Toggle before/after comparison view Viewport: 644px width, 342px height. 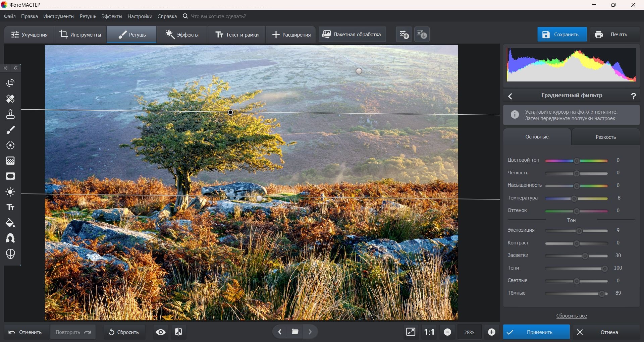178,332
